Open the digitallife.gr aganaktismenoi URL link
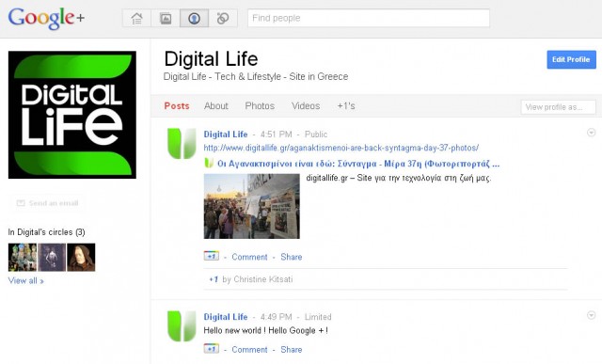Screen dimensions: 602x364 pos(341,148)
